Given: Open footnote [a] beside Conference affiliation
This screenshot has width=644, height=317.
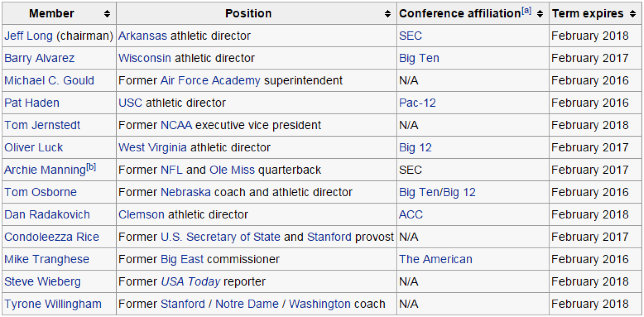Looking at the screenshot, I should click(x=526, y=11).
